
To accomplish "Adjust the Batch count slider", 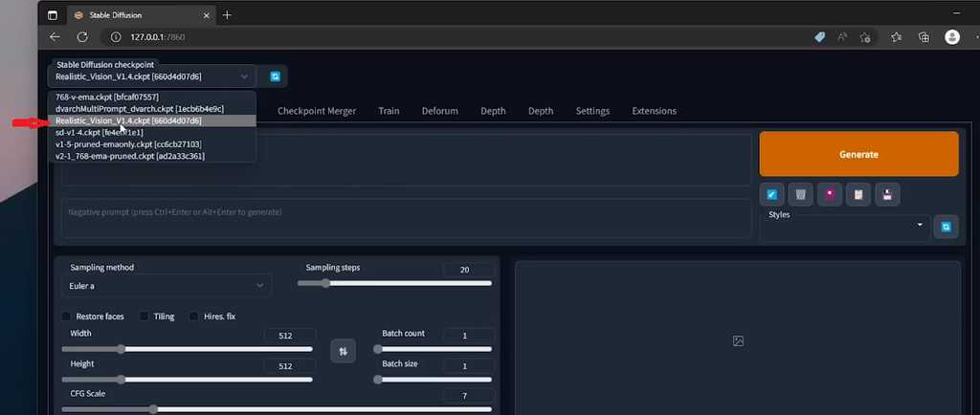I will coord(433,349).
